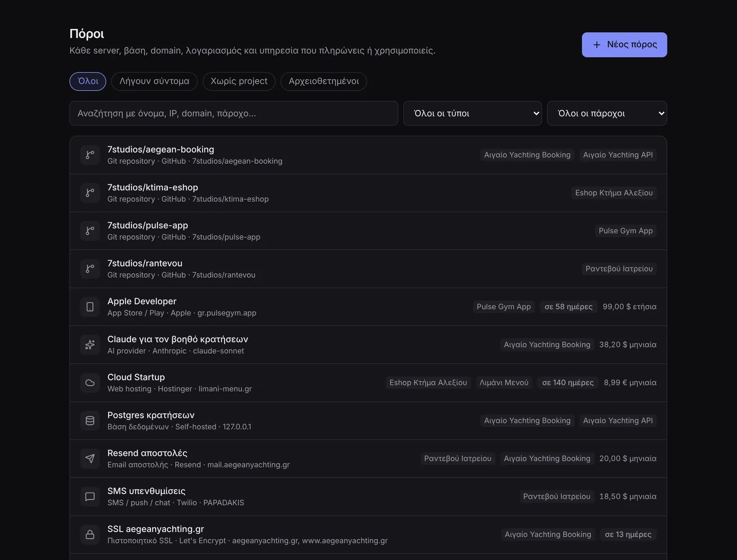Viewport: 737px width, 560px height.
Task: Open the 7studios/ktima-eshop resource name
Action: [153, 187]
